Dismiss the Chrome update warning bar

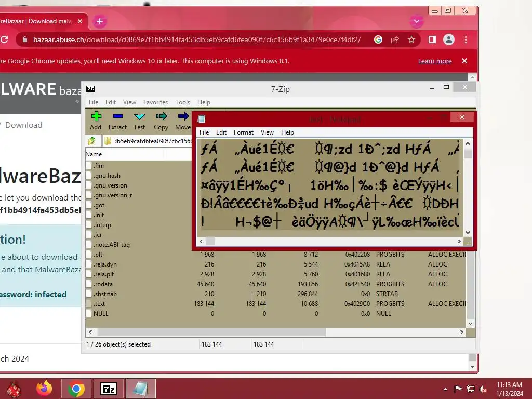[x=464, y=61]
